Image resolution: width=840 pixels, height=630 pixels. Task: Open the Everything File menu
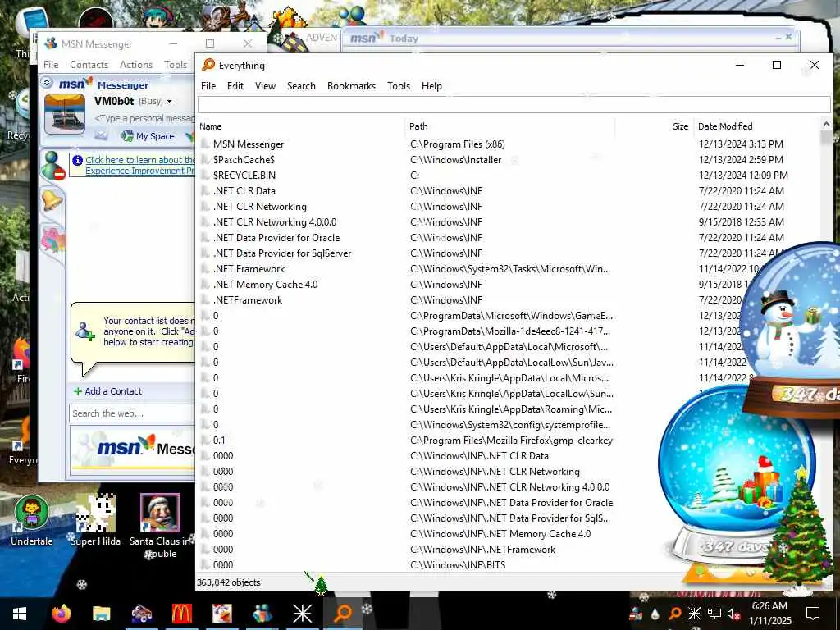click(x=208, y=85)
